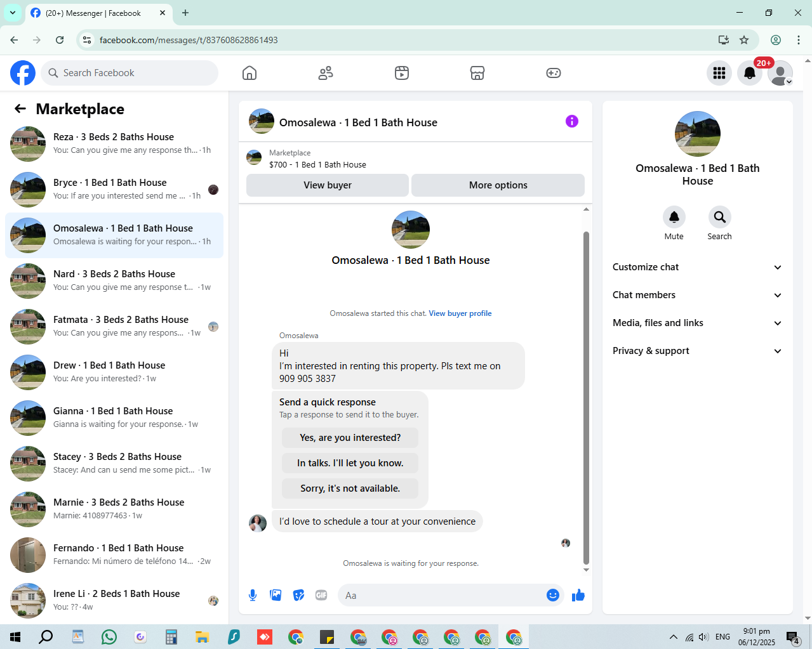
Task: Open the Fatmata 3 Beds 2 Baths conversation
Action: point(114,327)
